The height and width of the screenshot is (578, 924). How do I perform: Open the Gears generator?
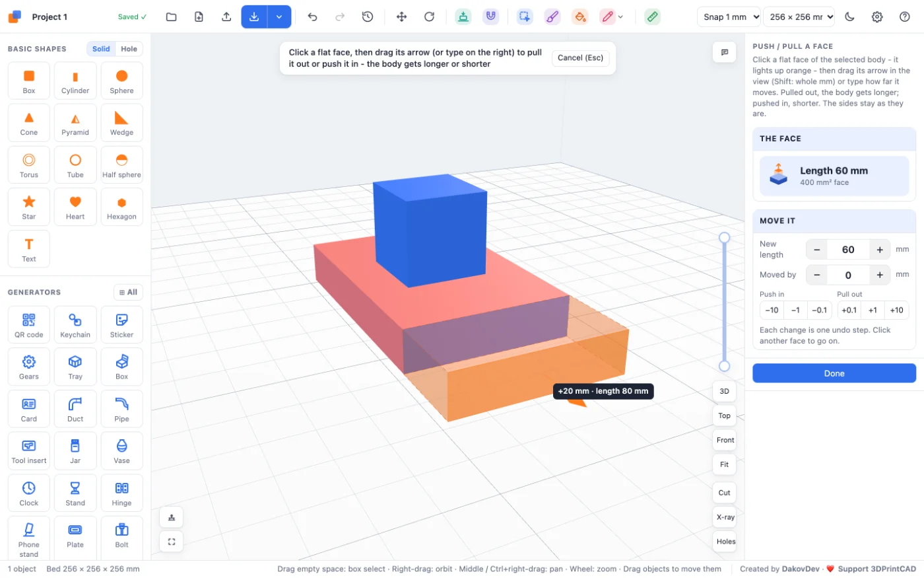pos(29,367)
